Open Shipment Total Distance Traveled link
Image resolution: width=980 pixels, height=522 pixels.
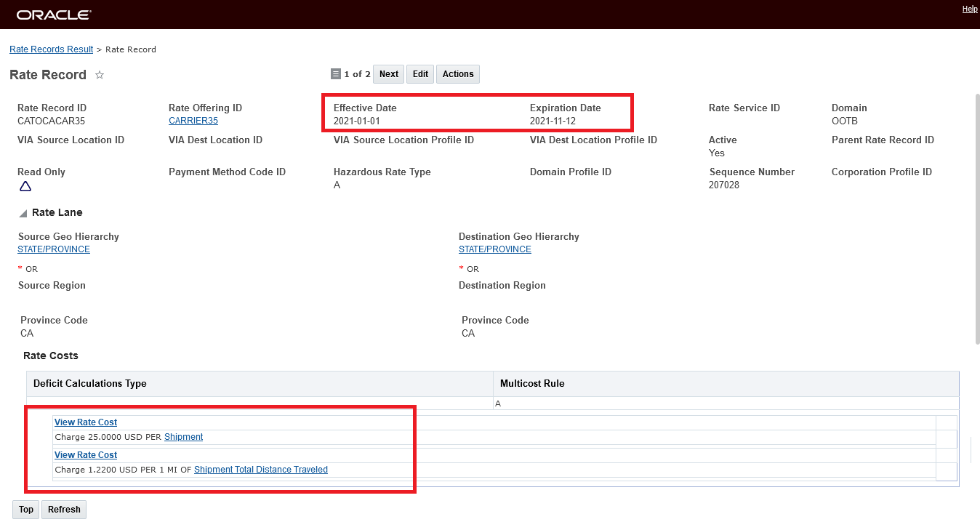pos(261,470)
